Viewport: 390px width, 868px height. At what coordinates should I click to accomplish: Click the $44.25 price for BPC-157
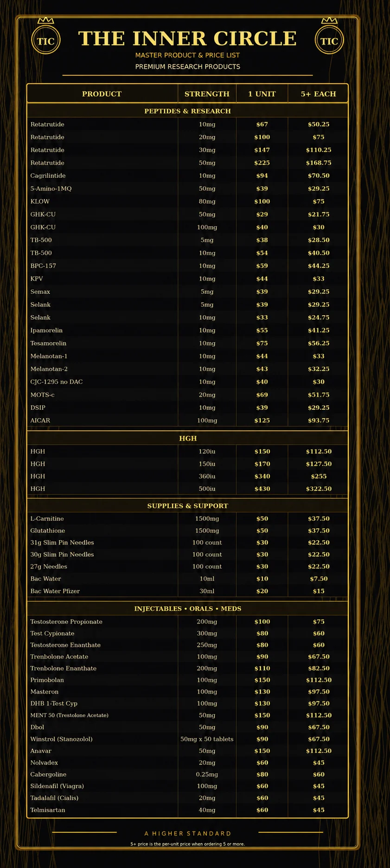[319, 266]
